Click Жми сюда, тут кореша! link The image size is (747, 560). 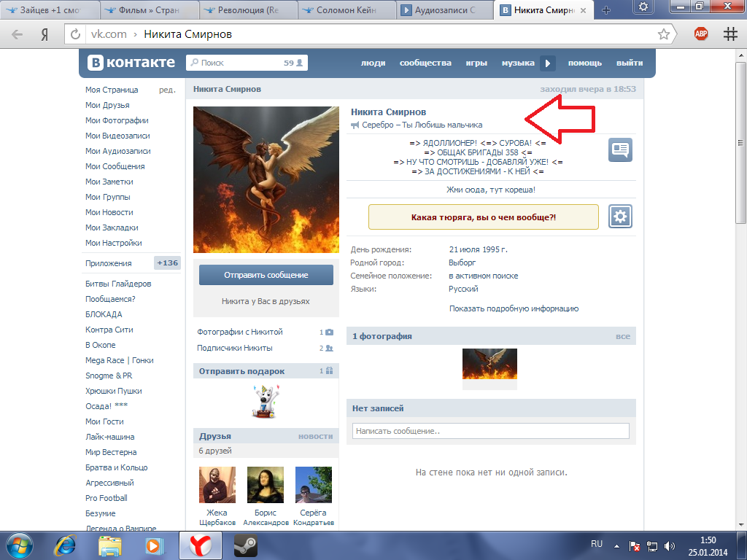(x=491, y=190)
